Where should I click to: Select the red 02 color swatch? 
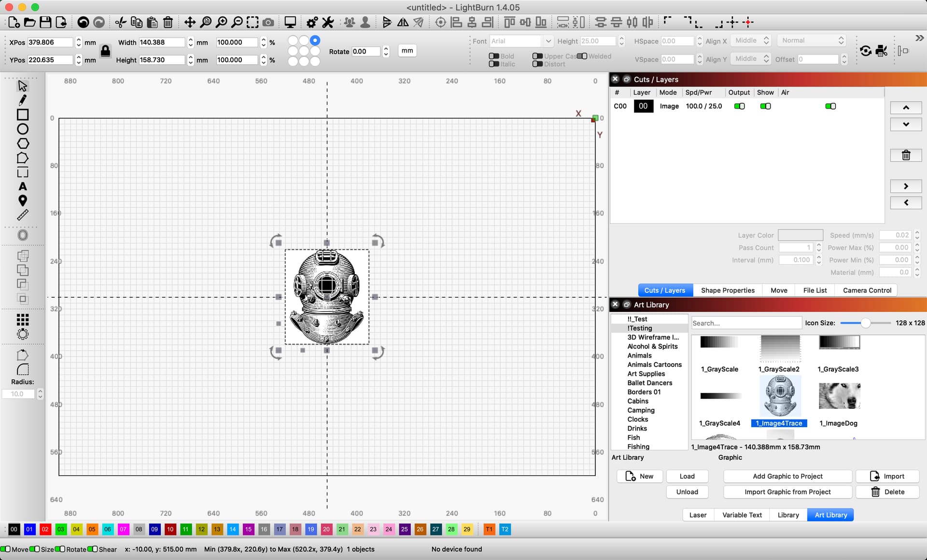[45, 529]
